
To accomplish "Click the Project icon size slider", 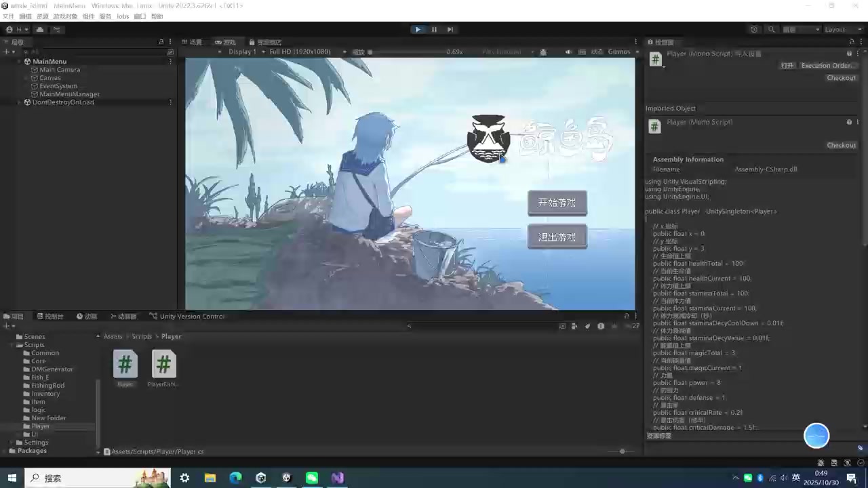I will (x=622, y=451).
